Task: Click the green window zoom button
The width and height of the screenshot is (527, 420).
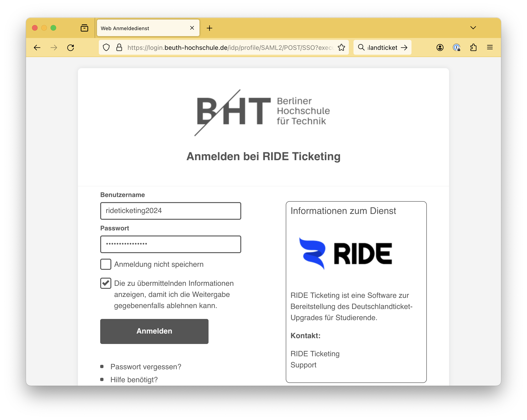Action: tap(53, 28)
